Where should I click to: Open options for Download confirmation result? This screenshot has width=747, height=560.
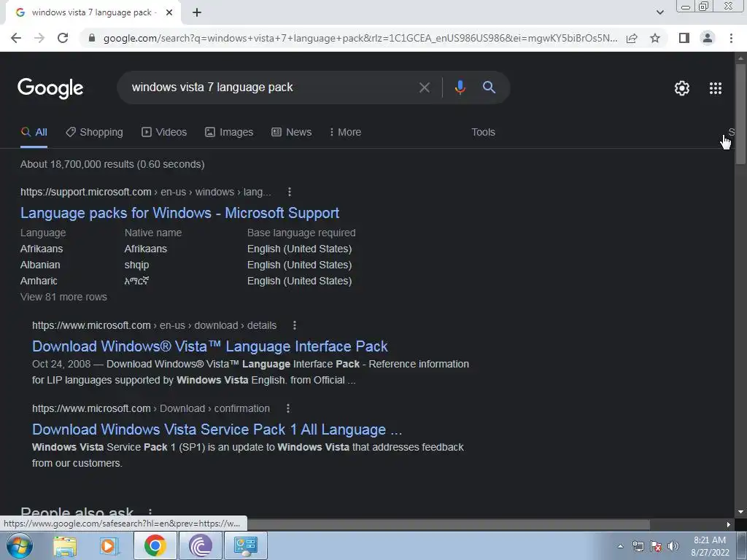pos(287,408)
